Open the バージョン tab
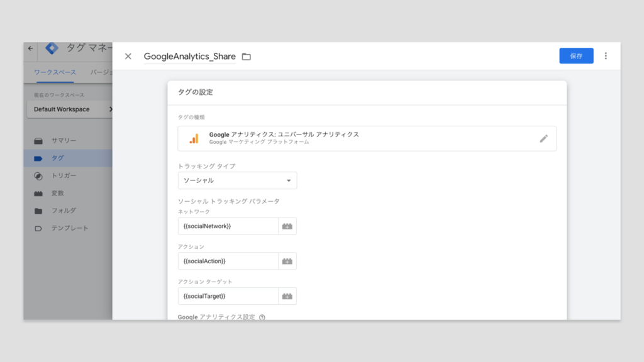 [x=101, y=73]
